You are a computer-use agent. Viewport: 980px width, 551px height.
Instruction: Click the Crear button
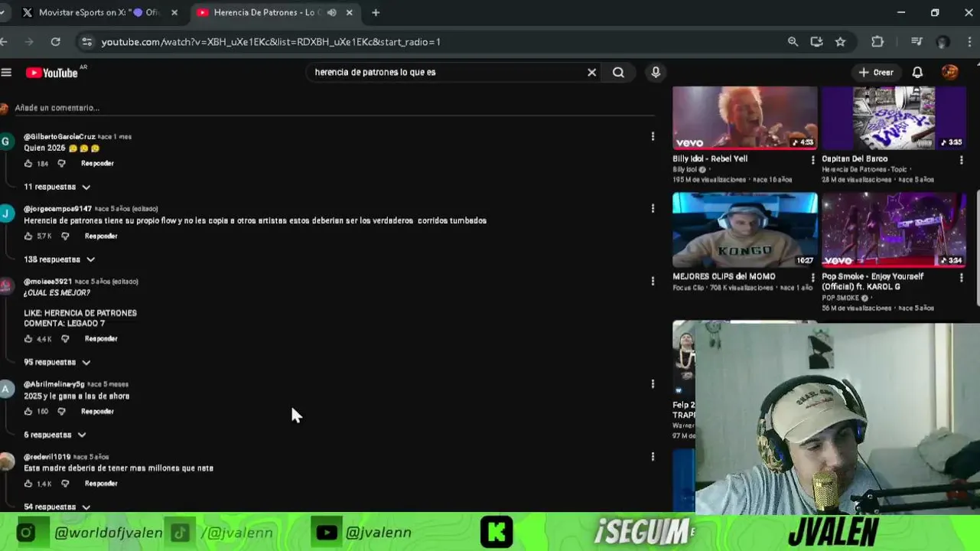point(876,72)
